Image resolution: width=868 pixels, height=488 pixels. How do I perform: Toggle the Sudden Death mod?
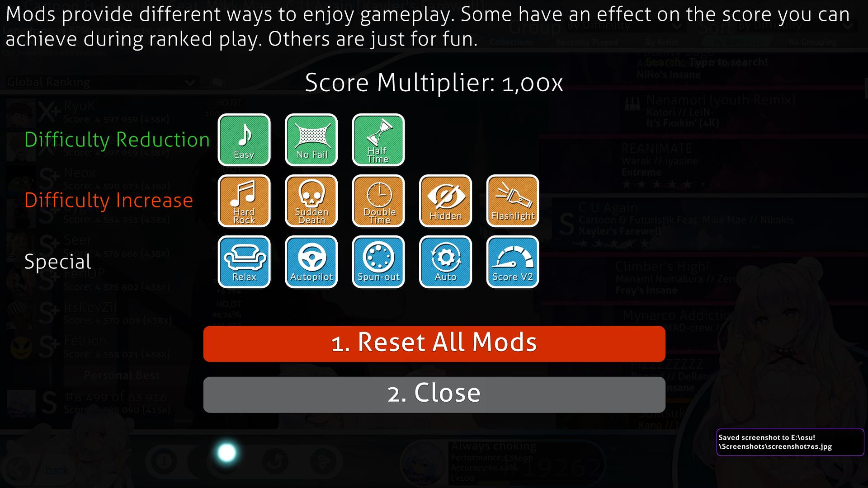tap(311, 200)
